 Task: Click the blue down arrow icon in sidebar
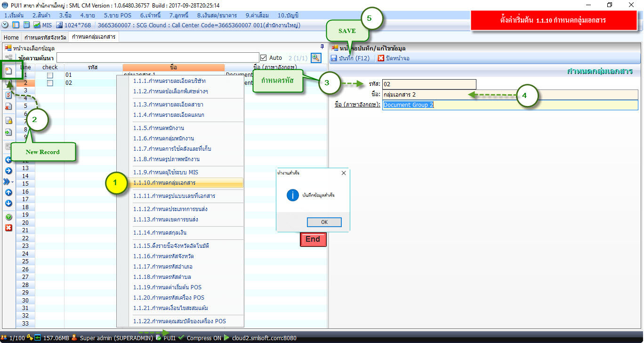8,204
